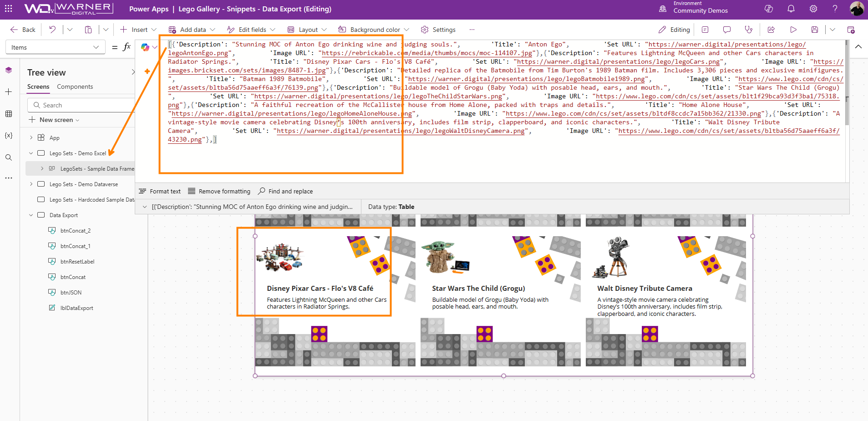Click the Editing mode button
Viewport: 868px width, 421px height.
click(674, 30)
